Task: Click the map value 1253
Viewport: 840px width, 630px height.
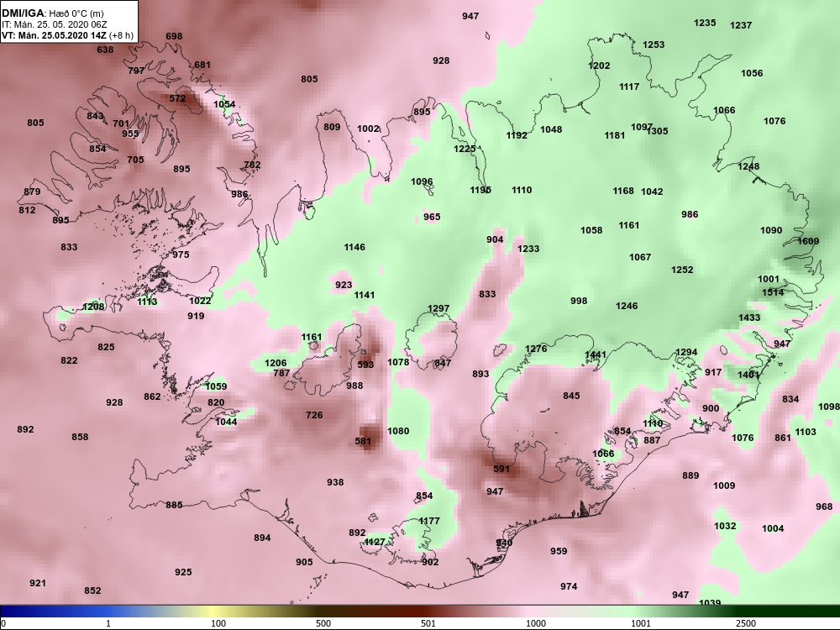Action: [654, 45]
